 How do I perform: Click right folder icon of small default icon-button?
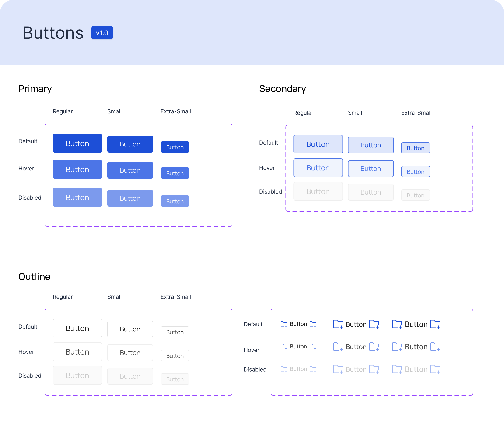click(313, 324)
